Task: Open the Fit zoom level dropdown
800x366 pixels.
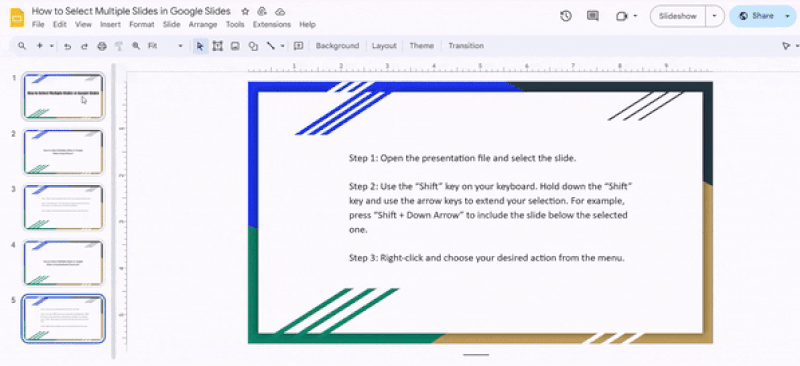Action: [x=165, y=46]
